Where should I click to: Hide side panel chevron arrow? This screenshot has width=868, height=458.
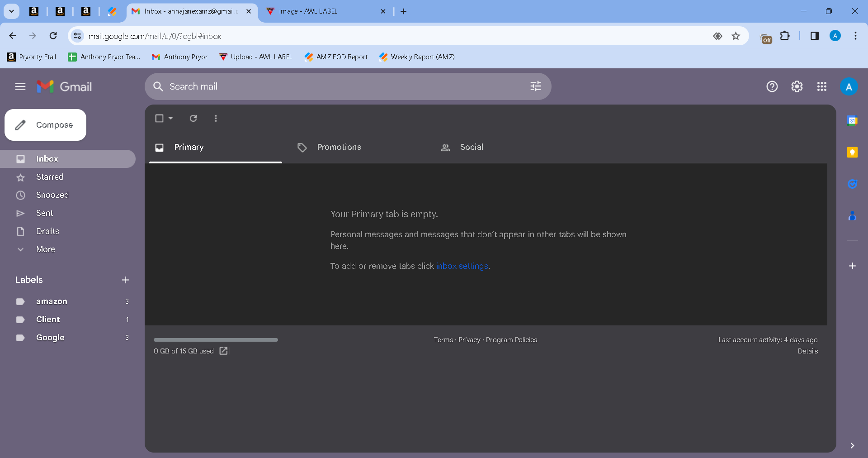point(852,445)
